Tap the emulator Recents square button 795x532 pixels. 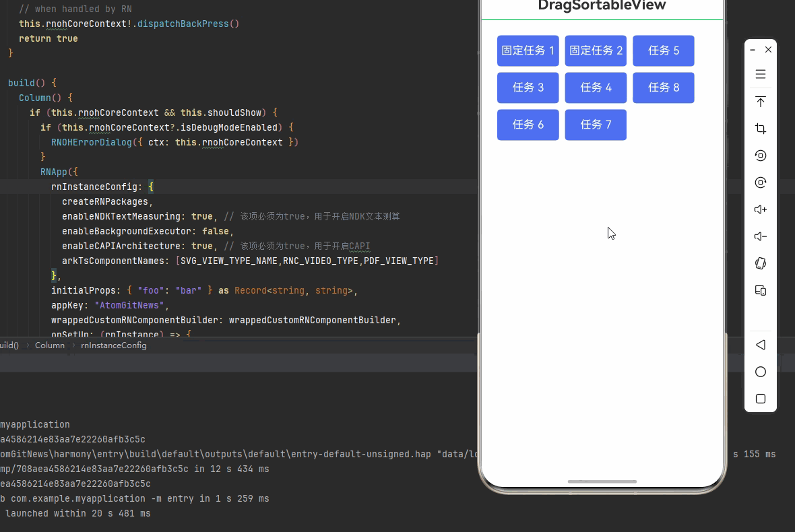pyautogui.click(x=760, y=399)
